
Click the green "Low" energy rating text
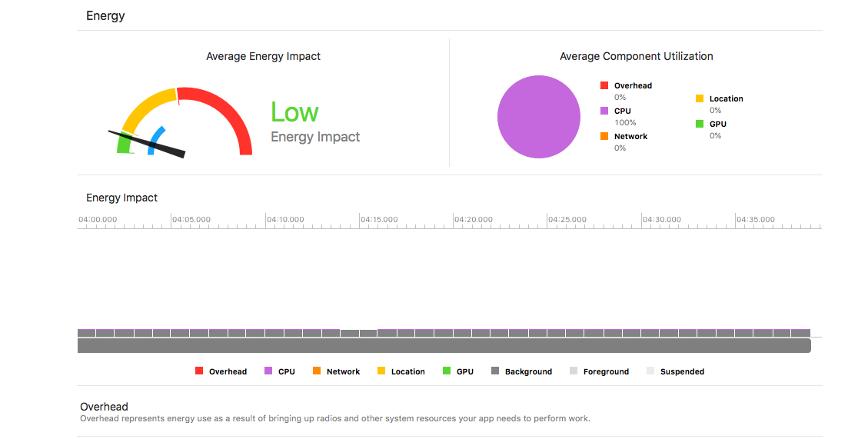coord(294,112)
